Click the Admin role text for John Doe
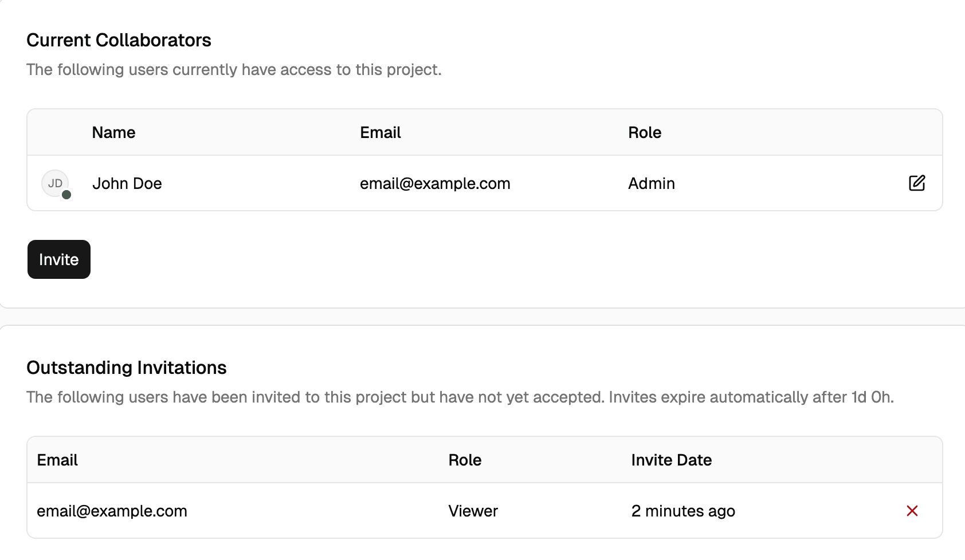965x560 pixels. click(651, 183)
